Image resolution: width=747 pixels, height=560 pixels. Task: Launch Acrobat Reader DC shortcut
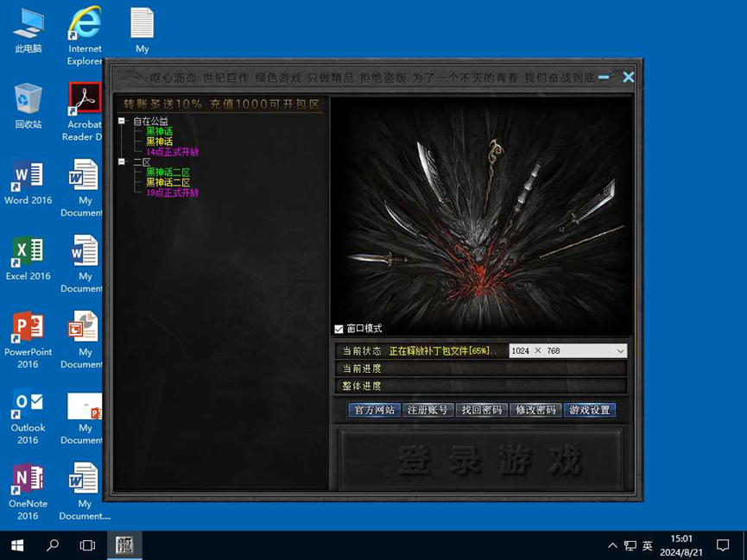[85, 112]
